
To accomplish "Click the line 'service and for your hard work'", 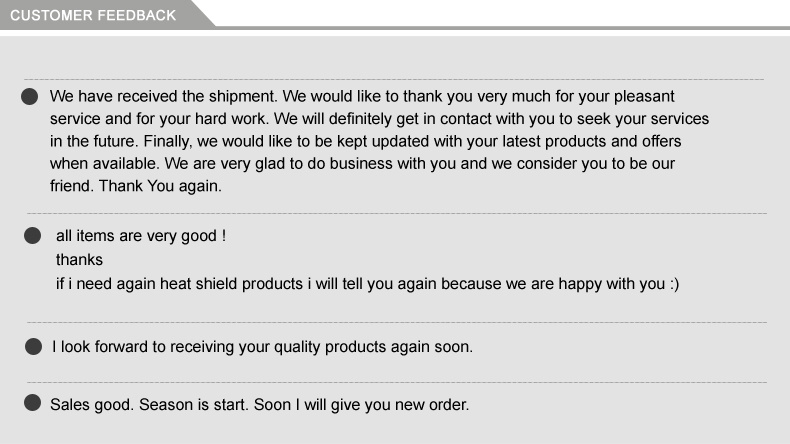I will (x=379, y=119).
